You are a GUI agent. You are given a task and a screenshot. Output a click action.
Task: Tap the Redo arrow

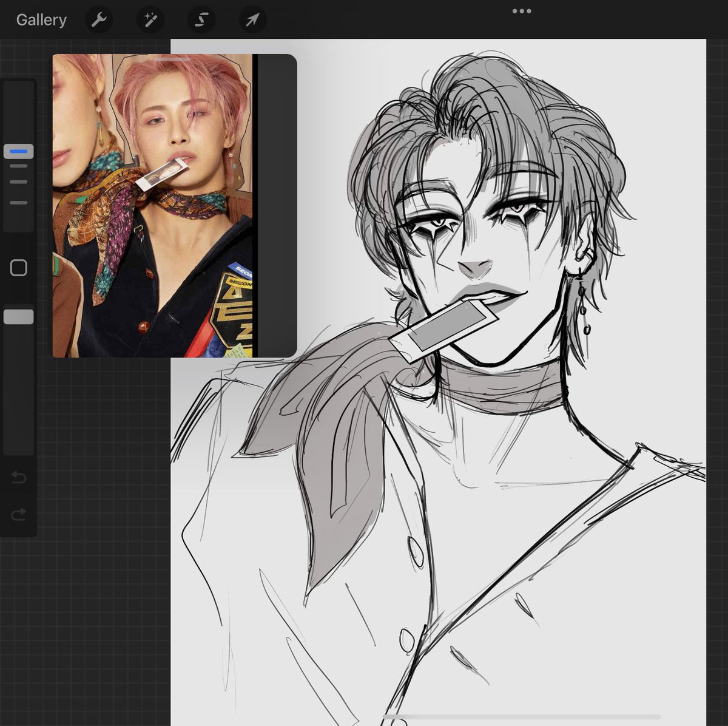coord(19,514)
